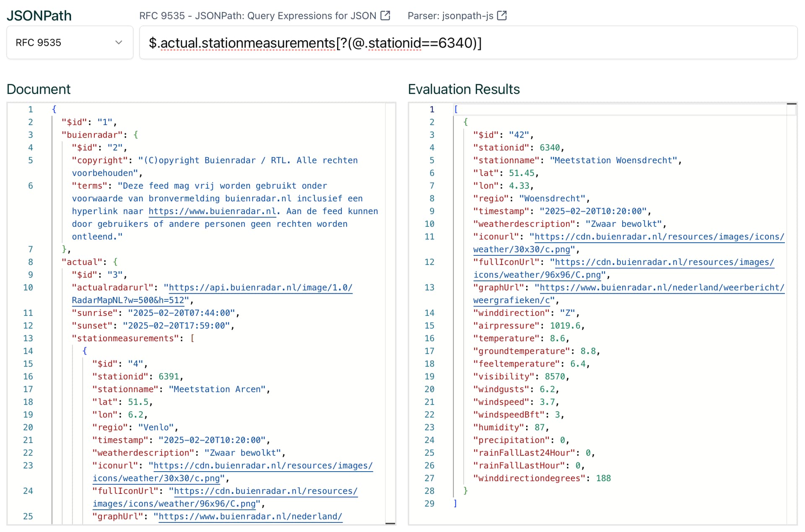Expand the RFC 9535 version dropdown

(70, 42)
